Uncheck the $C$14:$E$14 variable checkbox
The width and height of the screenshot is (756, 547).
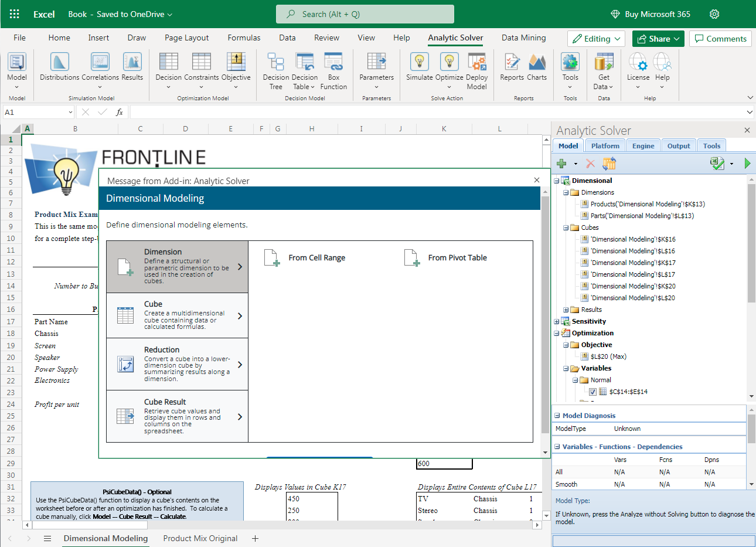click(592, 392)
